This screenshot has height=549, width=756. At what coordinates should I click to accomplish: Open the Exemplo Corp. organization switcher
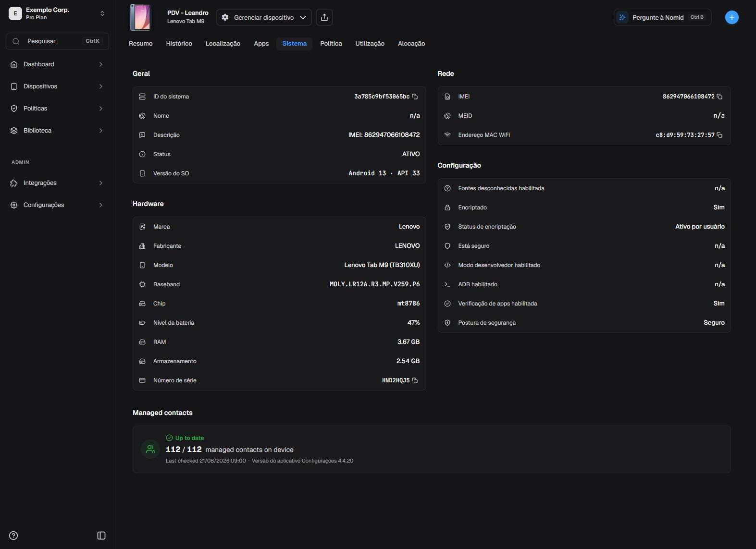(57, 13)
